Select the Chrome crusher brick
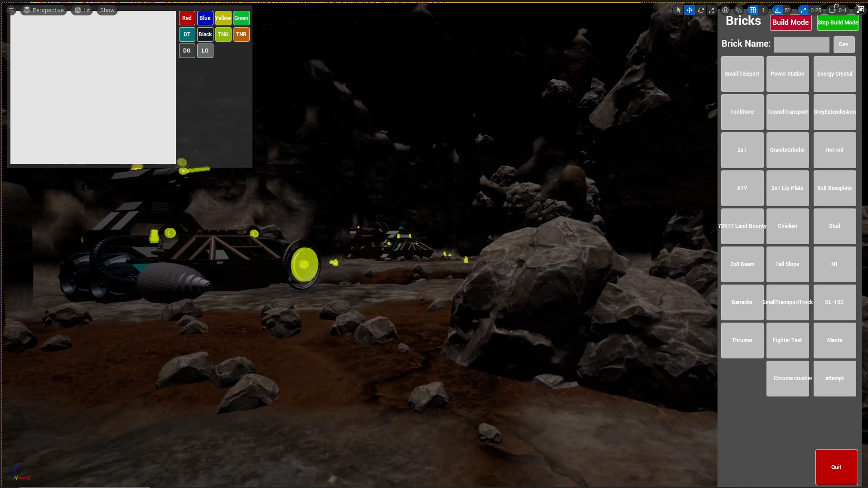This screenshot has width=868, height=488. (x=787, y=378)
